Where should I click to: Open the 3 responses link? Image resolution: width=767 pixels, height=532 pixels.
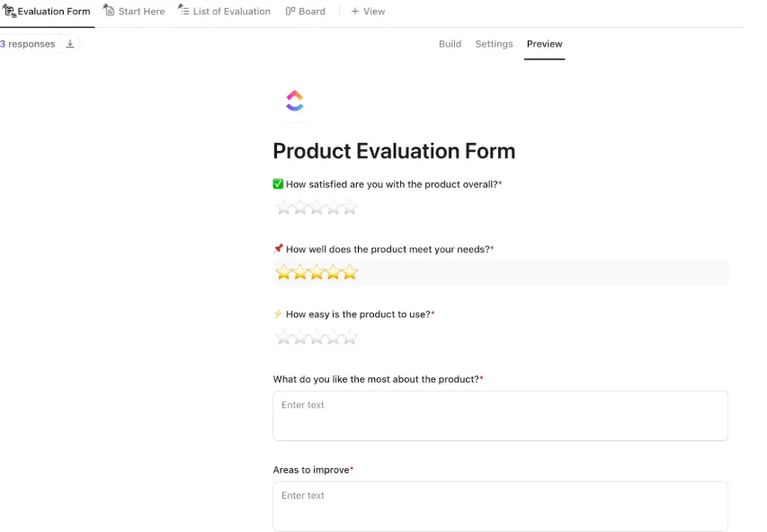click(x=27, y=44)
